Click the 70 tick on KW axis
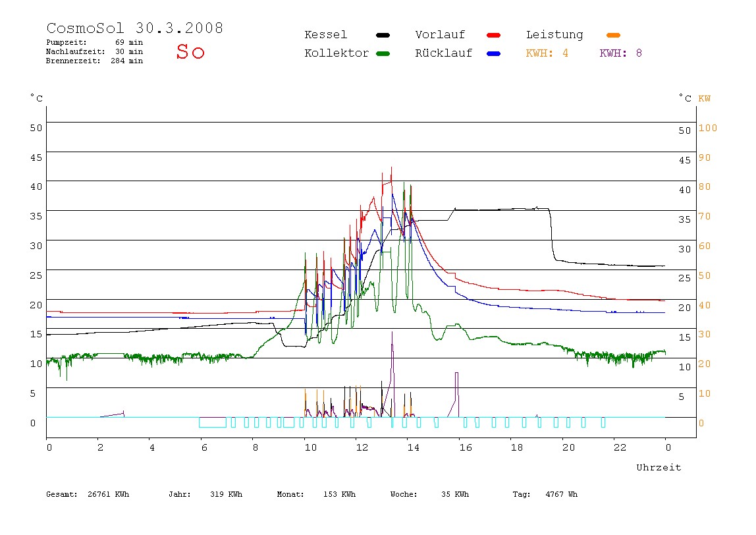Screen dimensions: 756x535 (705, 216)
